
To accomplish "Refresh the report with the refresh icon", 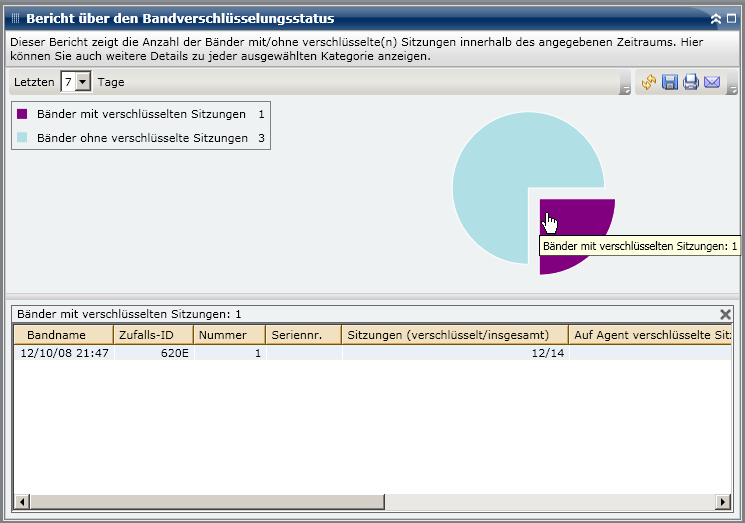I will [649, 82].
